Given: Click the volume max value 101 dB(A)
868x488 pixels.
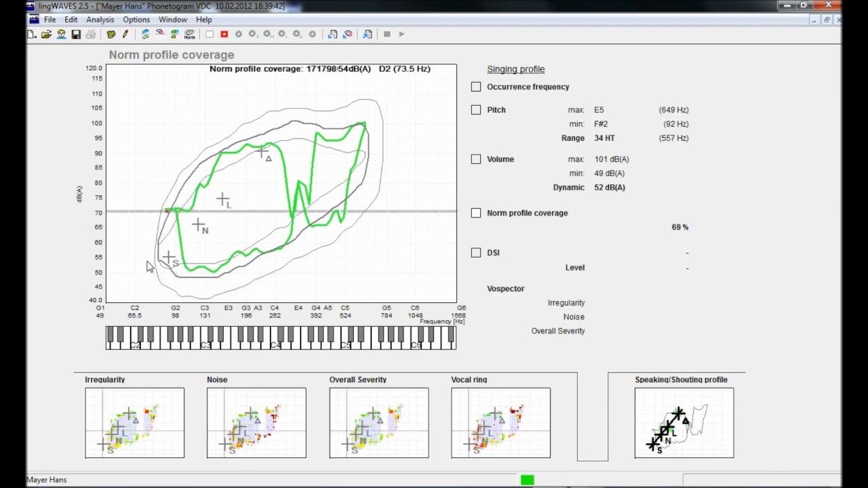Looking at the screenshot, I should coord(612,159).
